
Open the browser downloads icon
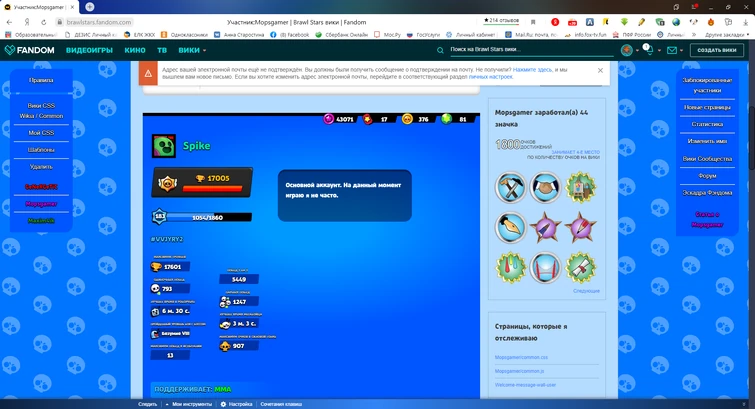745,22
